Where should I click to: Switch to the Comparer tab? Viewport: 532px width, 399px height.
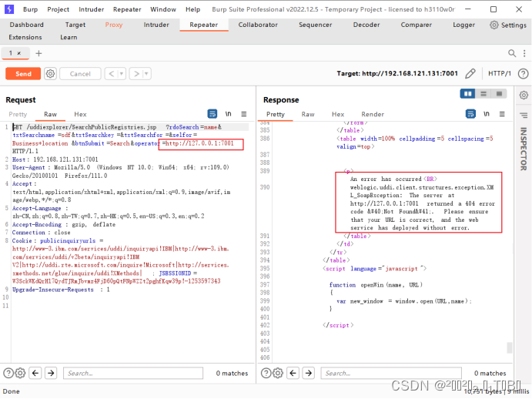coord(417,25)
